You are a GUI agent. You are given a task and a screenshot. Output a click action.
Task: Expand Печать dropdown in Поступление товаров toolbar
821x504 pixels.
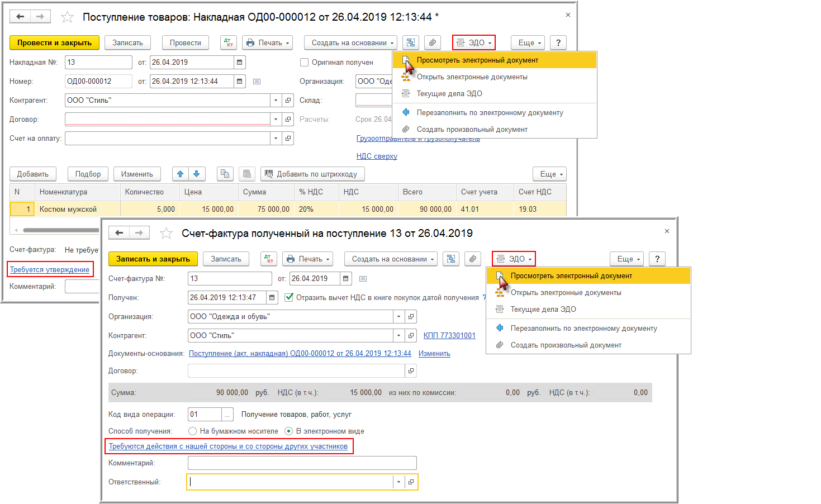coord(268,42)
